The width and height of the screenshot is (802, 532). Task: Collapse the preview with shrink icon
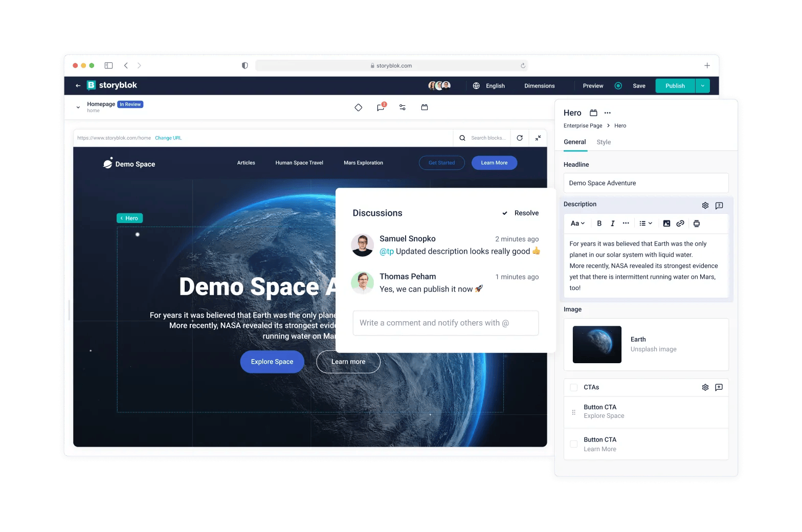pyautogui.click(x=538, y=138)
